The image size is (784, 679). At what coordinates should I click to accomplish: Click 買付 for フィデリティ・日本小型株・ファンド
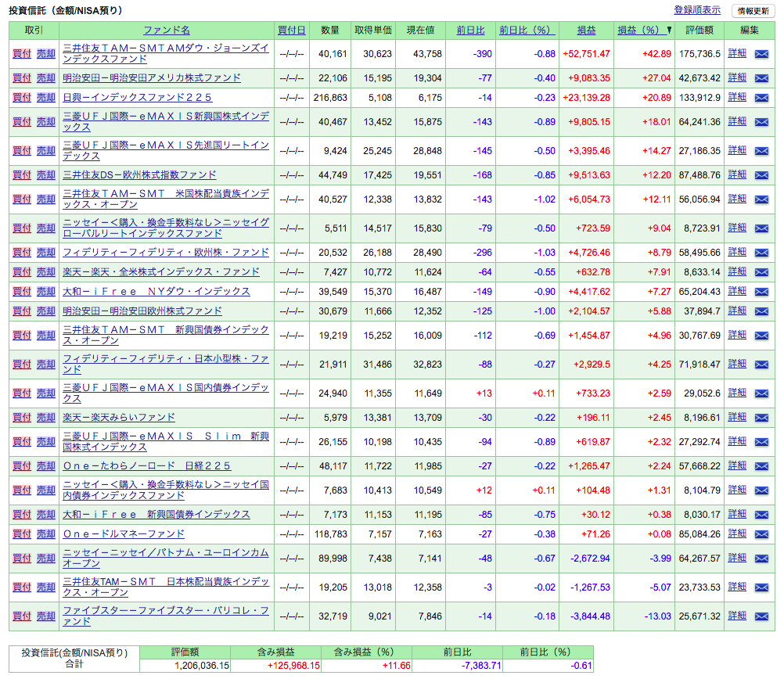pyautogui.click(x=22, y=365)
